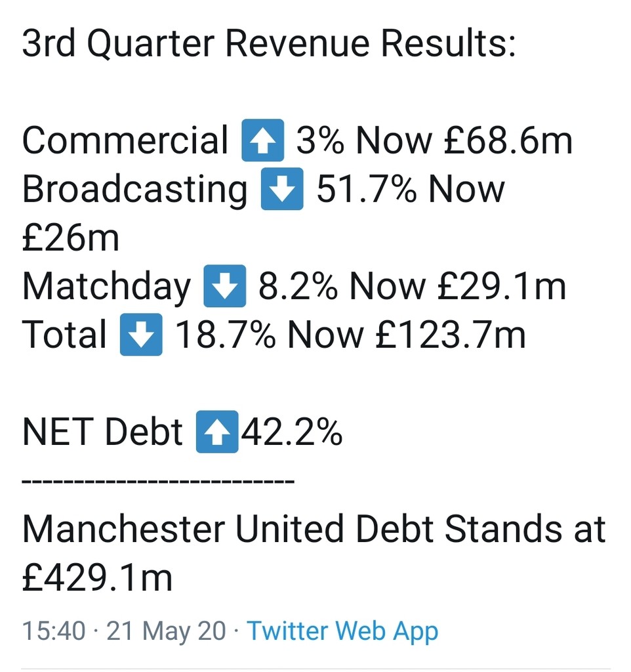Open the Twitter Web App source link
Image resolution: width=631 pixels, height=672 pixels.
tap(342, 631)
